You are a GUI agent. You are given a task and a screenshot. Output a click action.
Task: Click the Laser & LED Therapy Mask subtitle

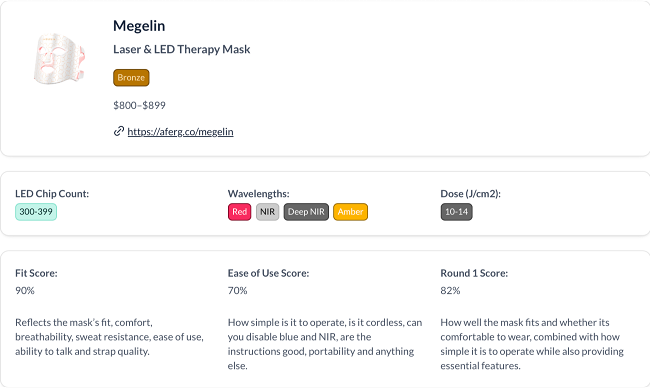(x=182, y=49)
